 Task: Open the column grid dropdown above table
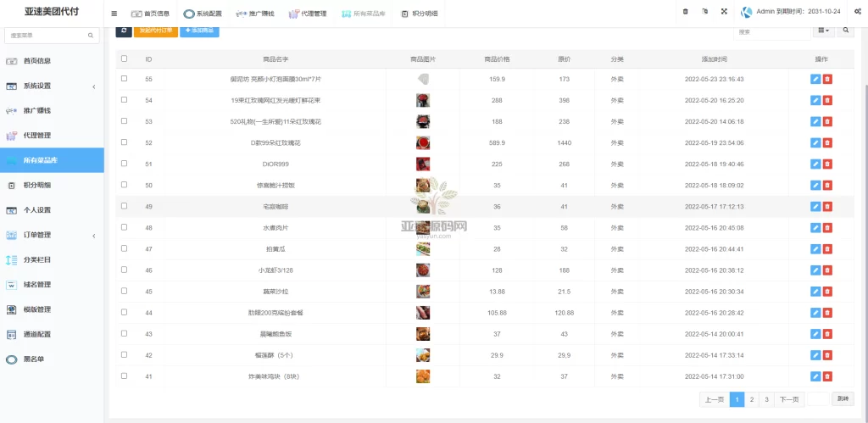tap(823, 31)
